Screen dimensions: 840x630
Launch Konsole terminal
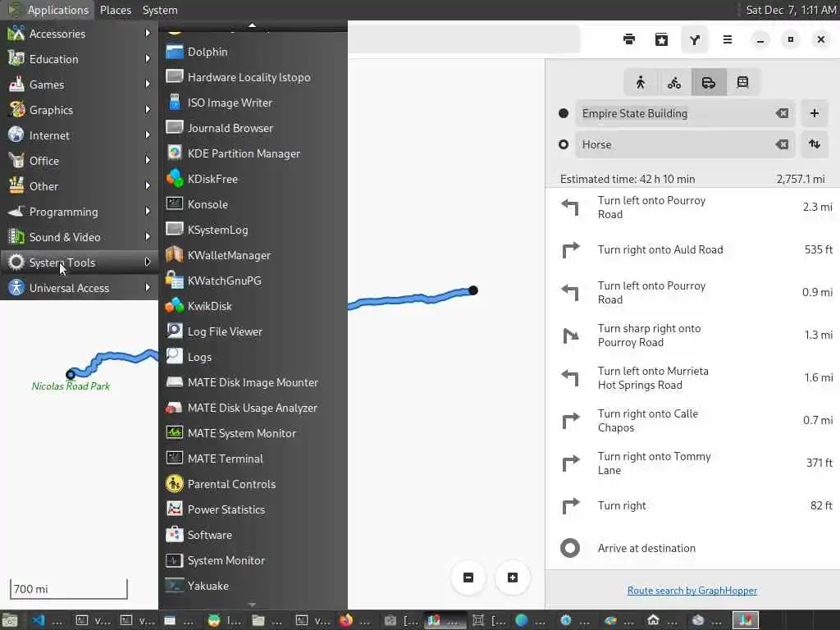point(253,204)
